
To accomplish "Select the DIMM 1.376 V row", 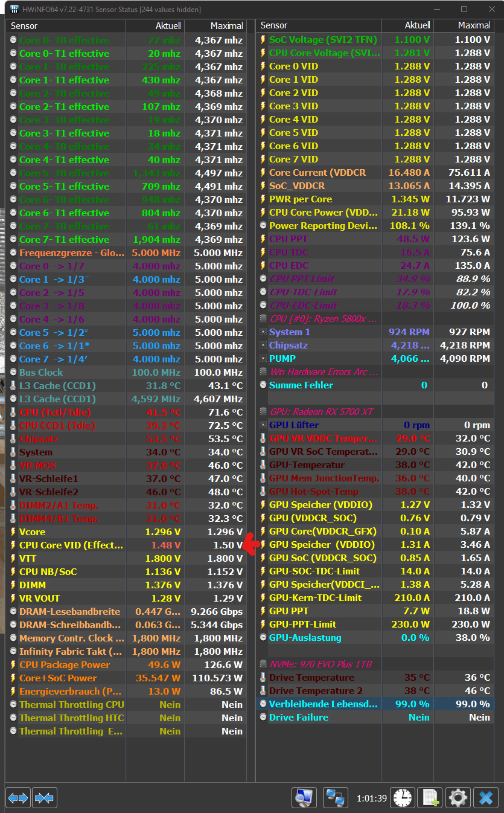I will click(x=127, y=585).
